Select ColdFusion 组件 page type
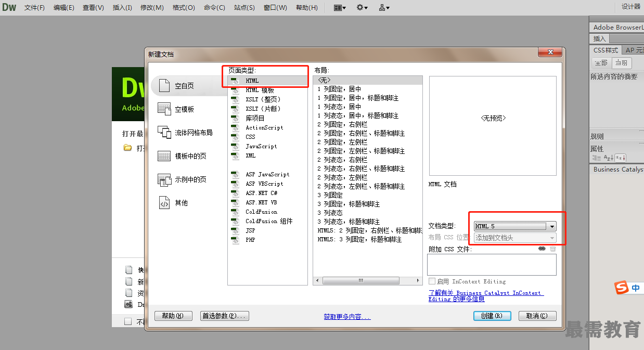Screen dimensions: 644x350 pos(269,221)
